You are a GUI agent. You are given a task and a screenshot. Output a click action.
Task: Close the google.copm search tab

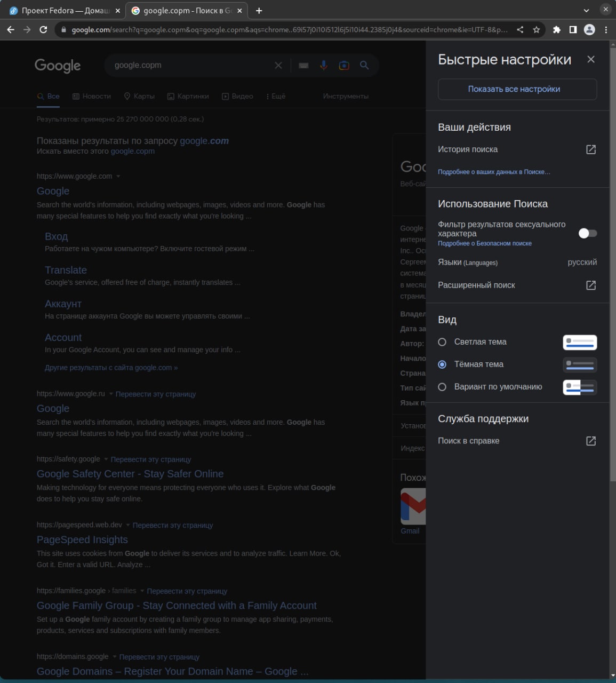[240, 11]
